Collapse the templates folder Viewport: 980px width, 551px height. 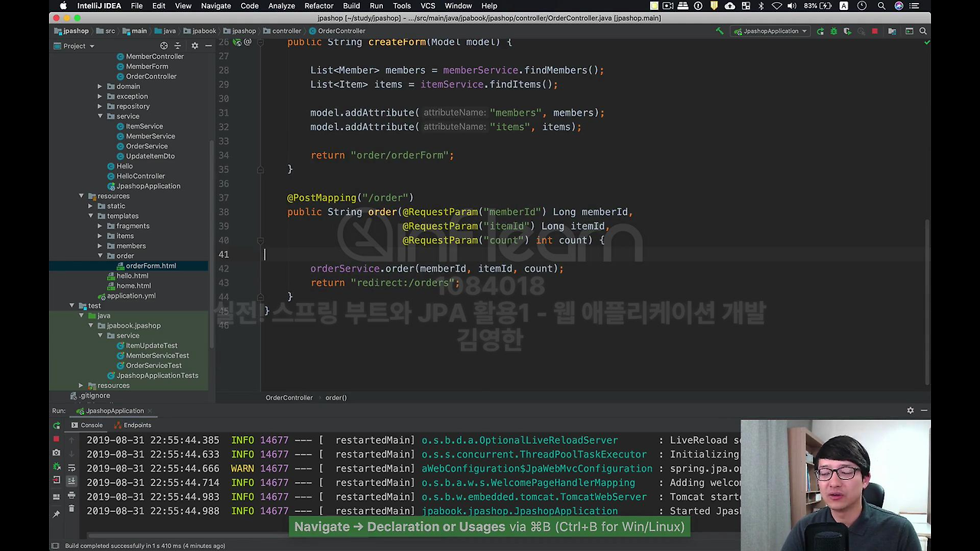(x=90, y=216)
